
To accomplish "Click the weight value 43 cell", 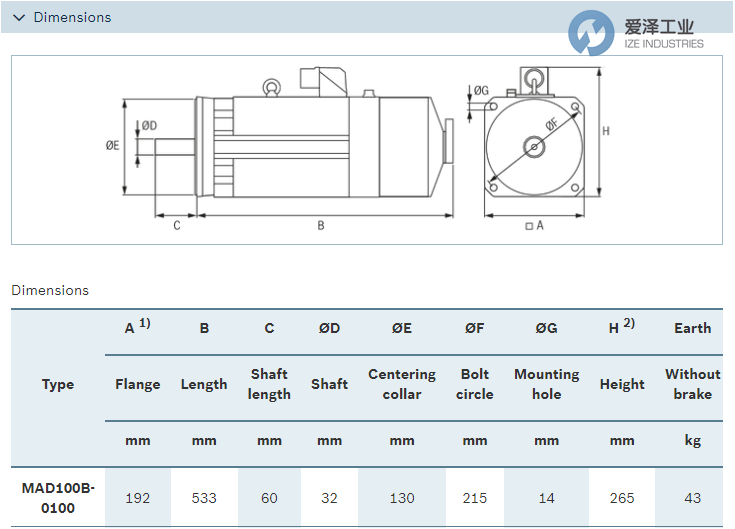I will 692,497.
